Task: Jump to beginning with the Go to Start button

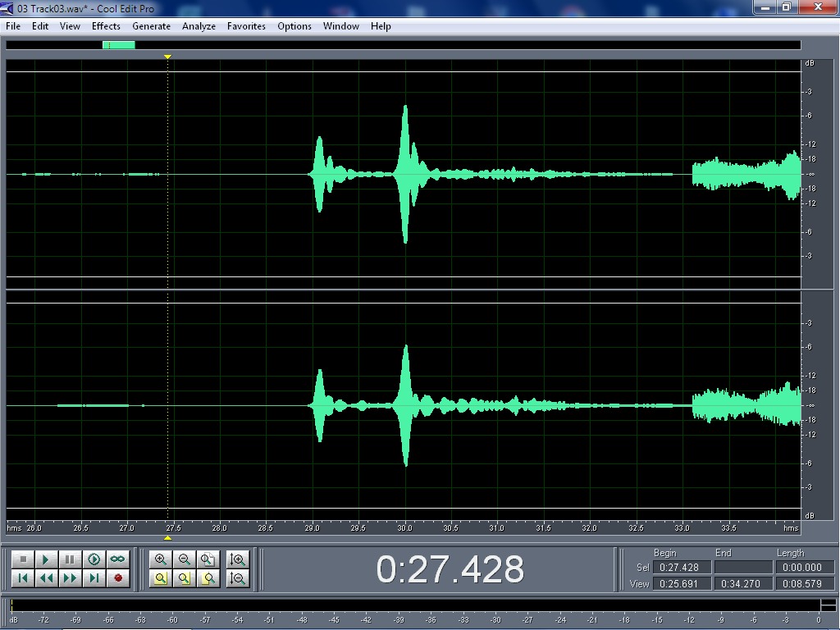Action: click(x=23, y=578)
